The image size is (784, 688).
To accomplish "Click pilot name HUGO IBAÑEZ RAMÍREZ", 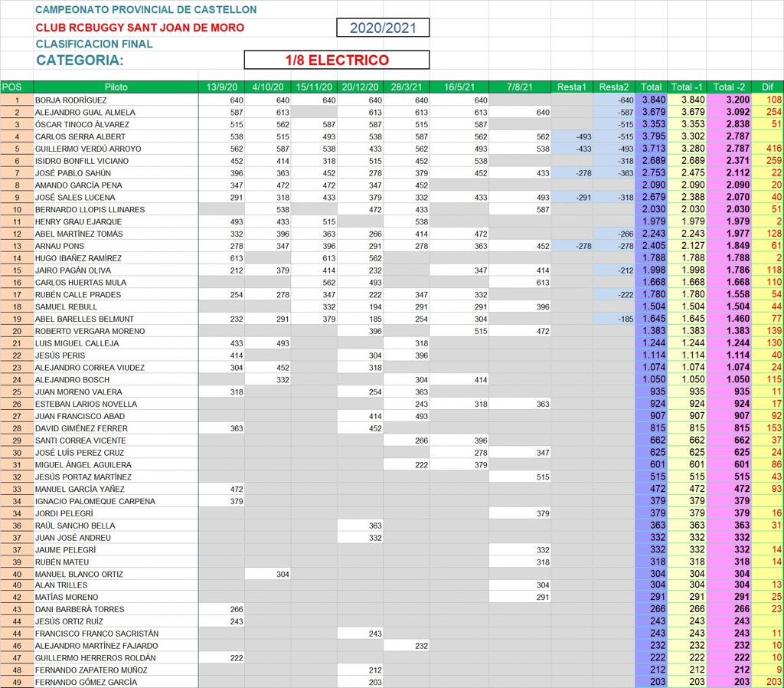I will tap(79, 258).
